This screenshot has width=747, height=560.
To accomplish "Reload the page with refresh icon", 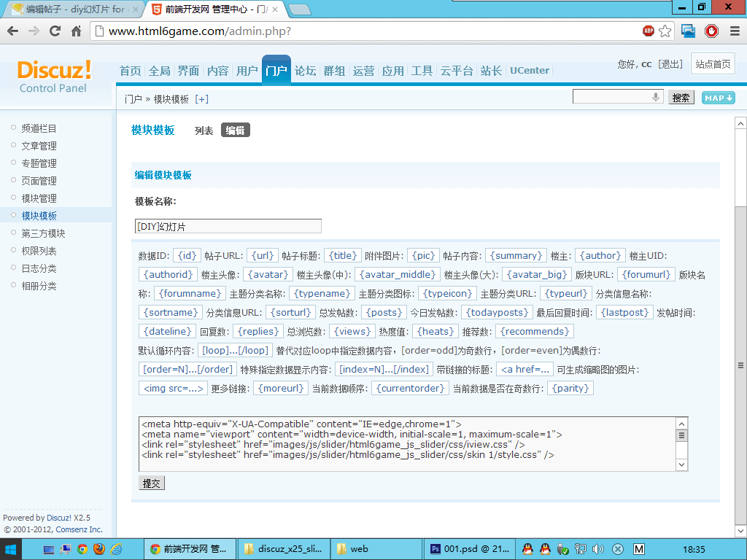I will click(x=55, y=31).
